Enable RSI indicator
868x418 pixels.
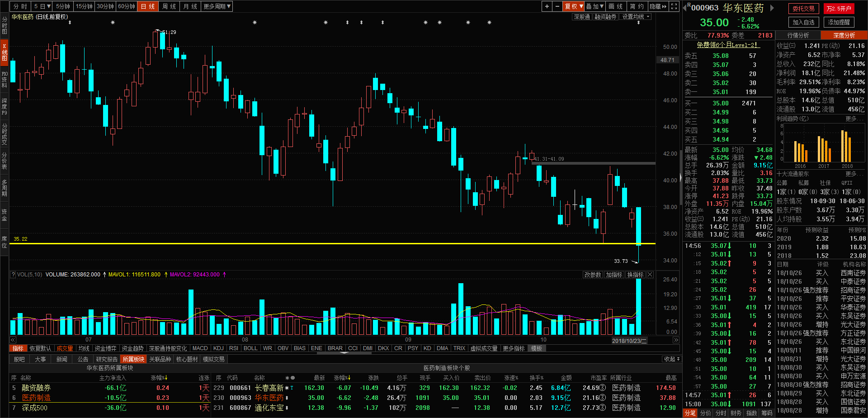(234, 348)
